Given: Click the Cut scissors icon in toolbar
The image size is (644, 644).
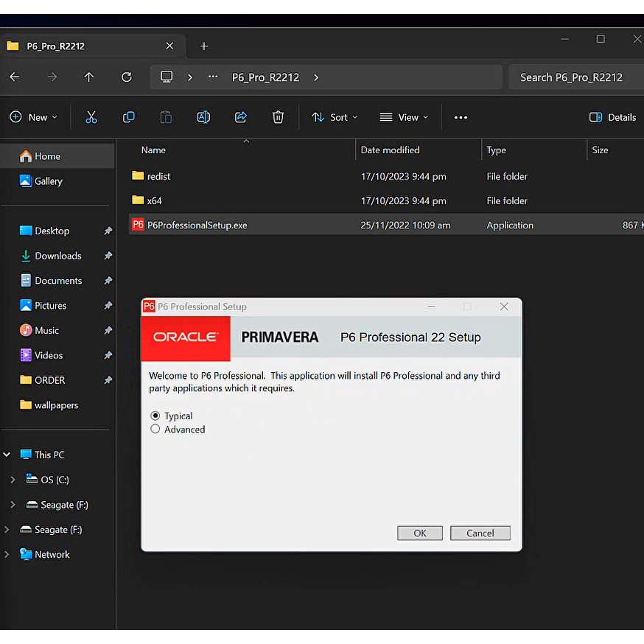Looking at the screenshot, I should coord(91,117).
